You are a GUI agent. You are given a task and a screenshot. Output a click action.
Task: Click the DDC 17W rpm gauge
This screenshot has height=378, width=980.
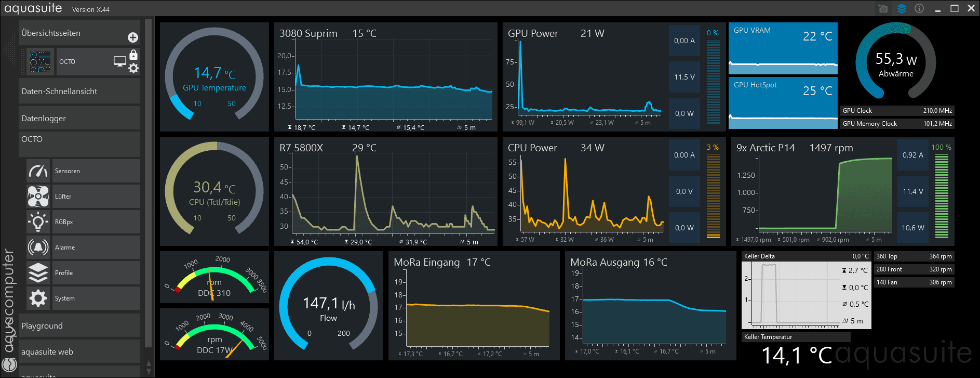(x=214, y=334)
